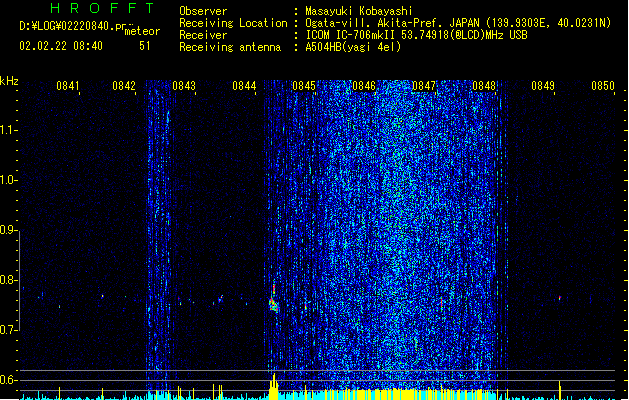Click the Receiving antenna label
629x400 pixels.
230,47
